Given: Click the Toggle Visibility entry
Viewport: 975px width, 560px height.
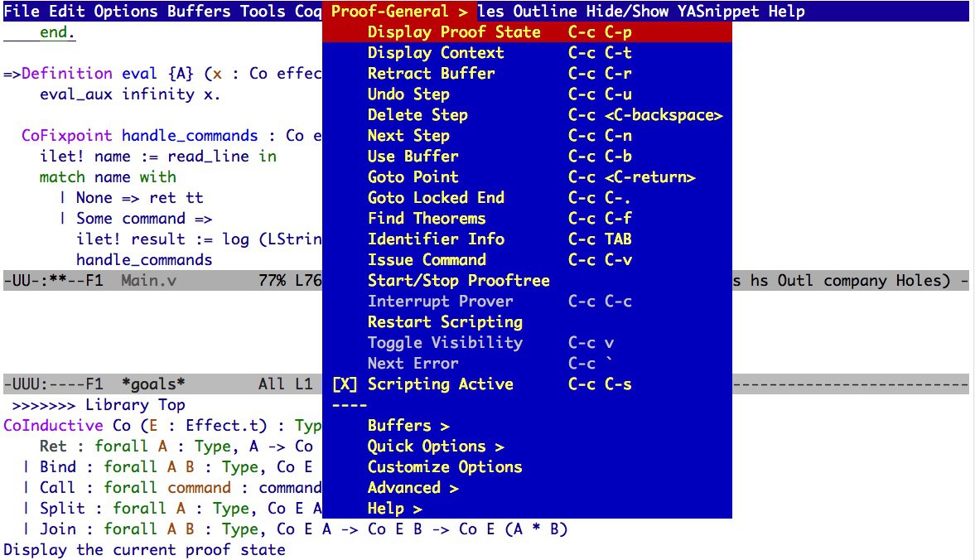Looking at the screenshot, I should coord(528,343).
